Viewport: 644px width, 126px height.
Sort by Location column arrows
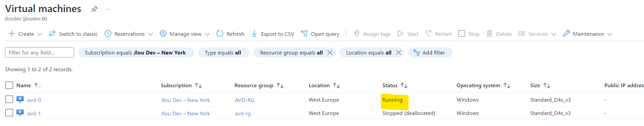click(x=336, y=86)
